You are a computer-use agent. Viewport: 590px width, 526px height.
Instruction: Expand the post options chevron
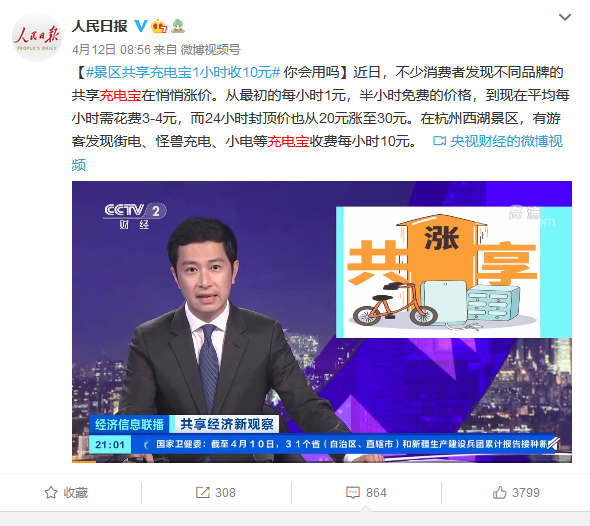[x=565, y=17]
